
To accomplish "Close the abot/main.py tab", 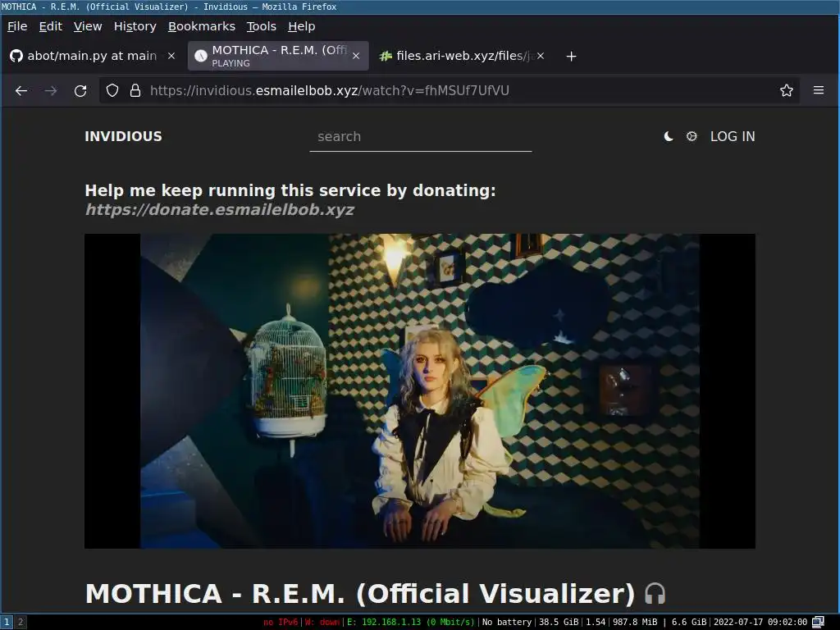I will (x=171, y=56).
